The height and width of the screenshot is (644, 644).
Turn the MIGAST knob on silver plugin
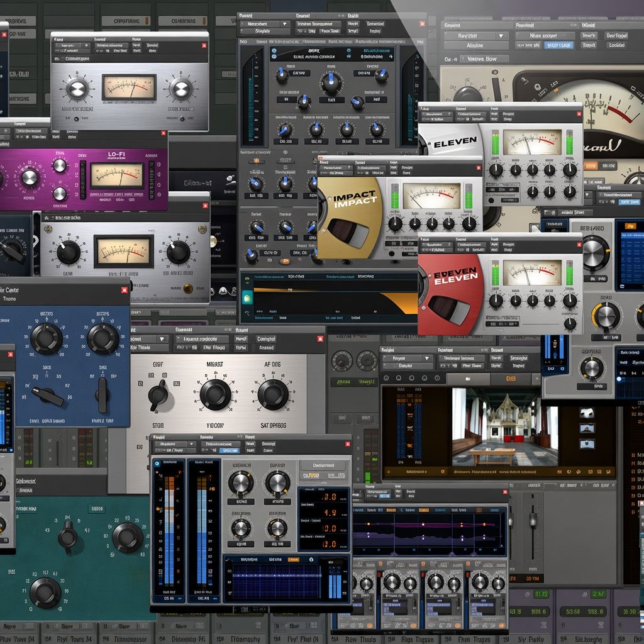[x=215, y=395]
